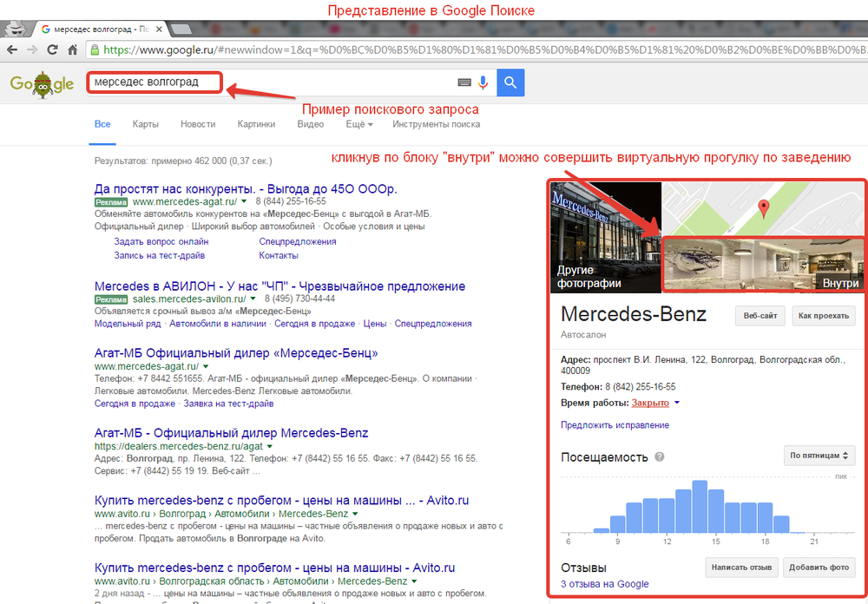Viewport: 868px width, 604px height.
Task: Open the on-screen keyboard icon
Action: point(464,82)
